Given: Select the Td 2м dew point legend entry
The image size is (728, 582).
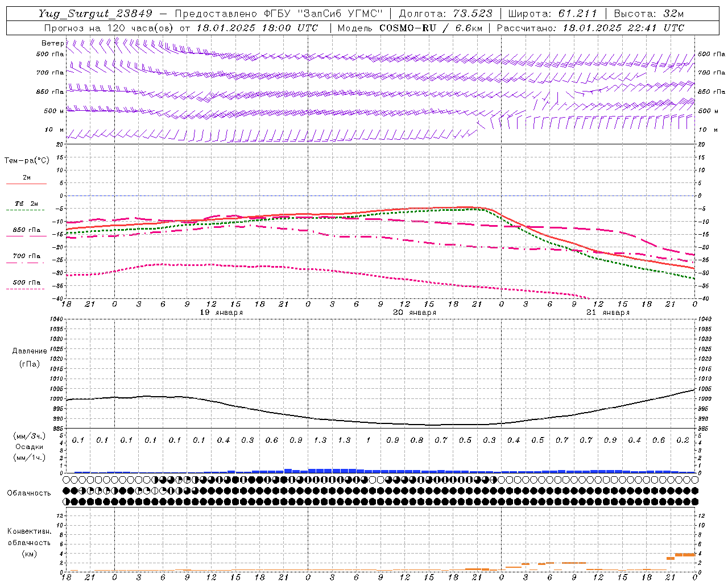Looking at the screenshot, I should (x=27, y=203).
